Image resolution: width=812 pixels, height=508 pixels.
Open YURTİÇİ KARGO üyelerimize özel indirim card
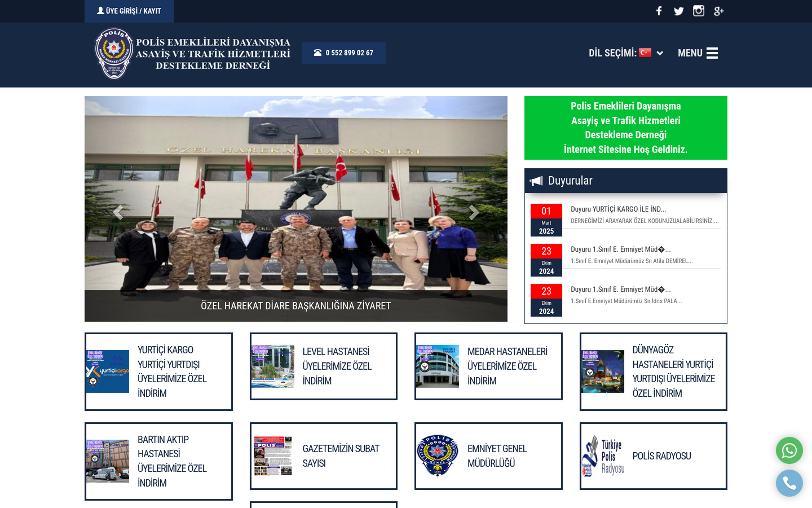pos(158,371)
